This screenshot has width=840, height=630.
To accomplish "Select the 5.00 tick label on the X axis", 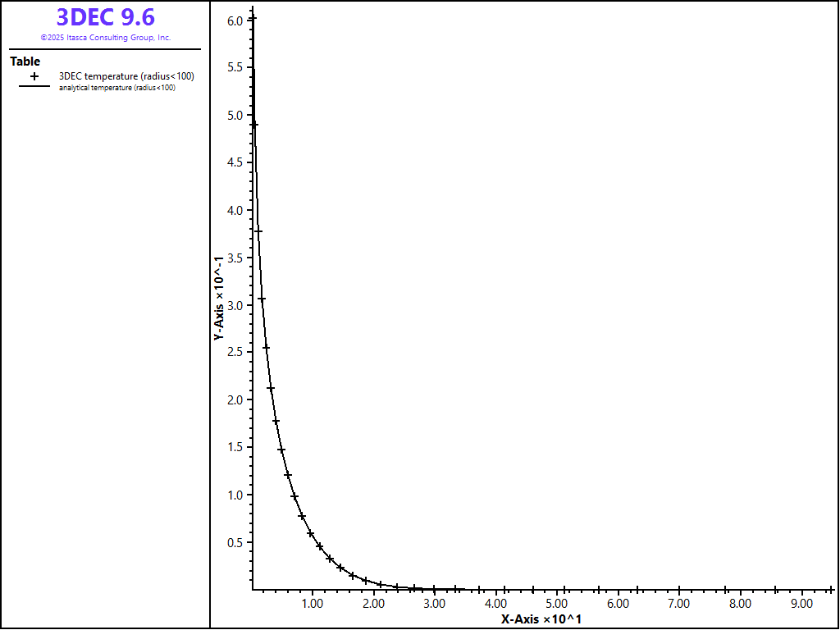I will point(557,604).
